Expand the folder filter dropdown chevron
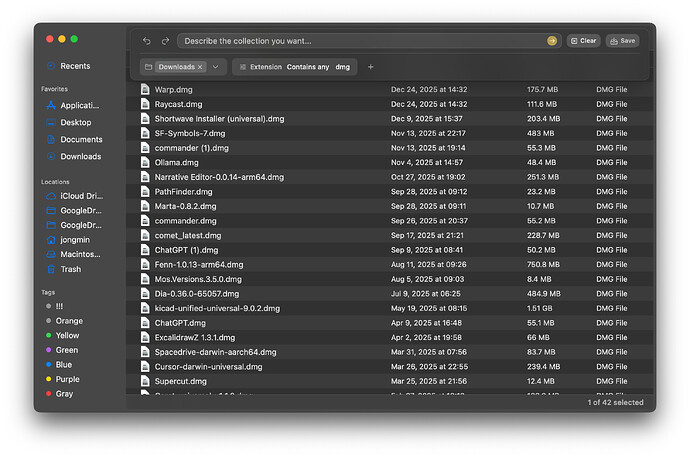 (216, 67)
